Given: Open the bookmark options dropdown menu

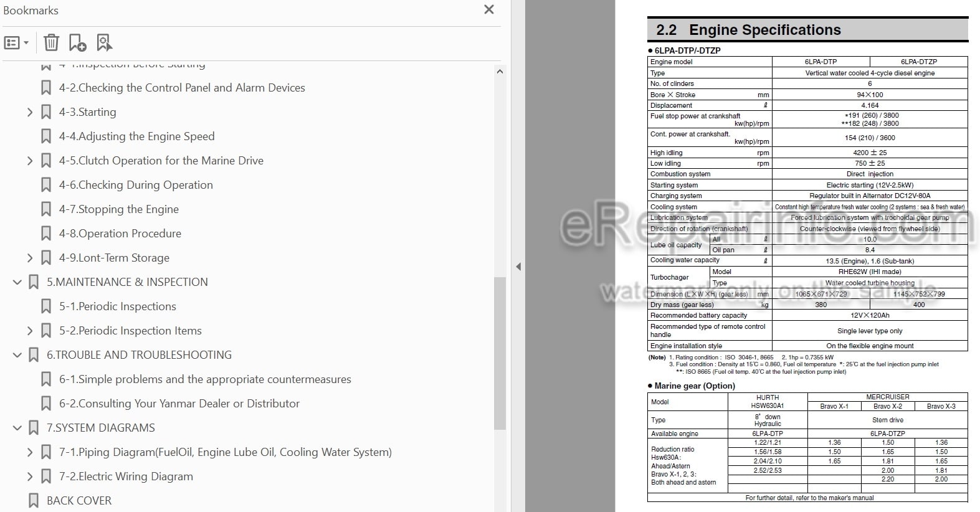Looking at the screenshot, I should pos(16,43).
